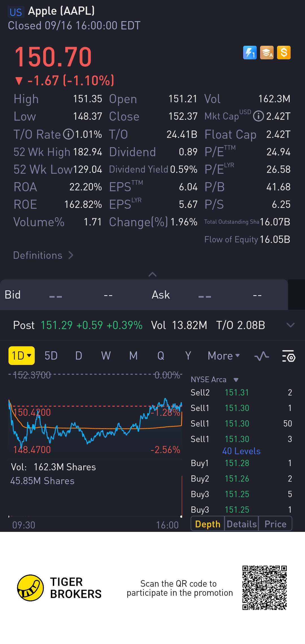Switch to the Price tab
Screen dimensions: 305x644
[x=275, y=524]
